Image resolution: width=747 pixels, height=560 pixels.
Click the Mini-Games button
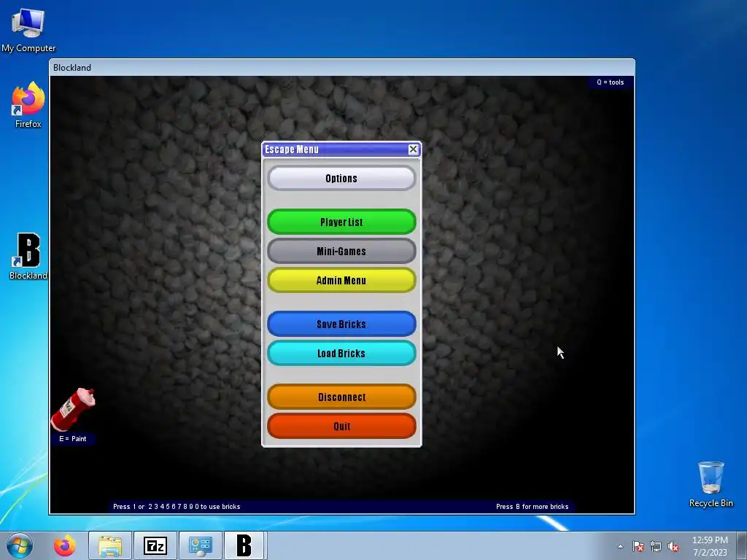coord(341,251)
